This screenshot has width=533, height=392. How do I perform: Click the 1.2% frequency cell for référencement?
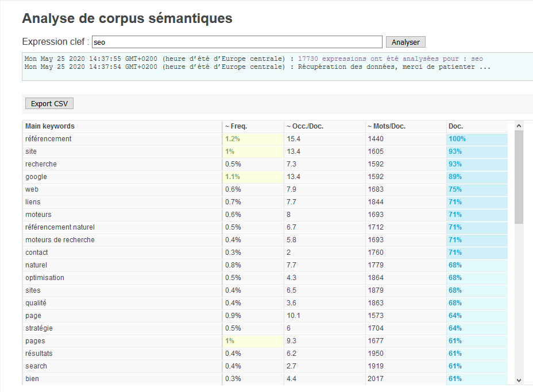pyautogui.click(x=253, y=139)
